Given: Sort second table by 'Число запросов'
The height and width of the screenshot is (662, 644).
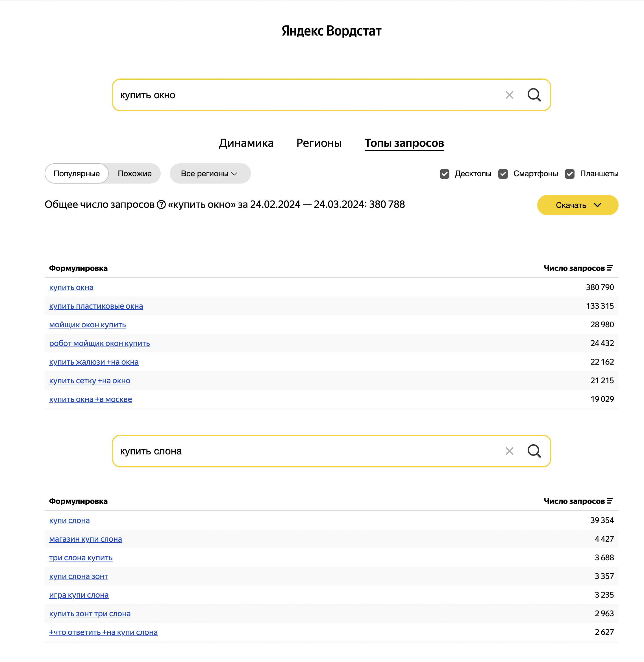Looking at the screenshot, I should tap(578, 501).
